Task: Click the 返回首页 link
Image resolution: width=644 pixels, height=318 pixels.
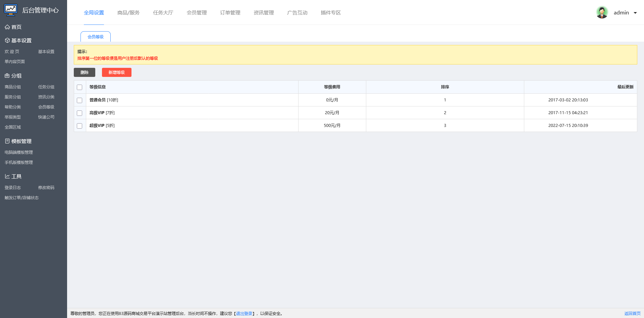Action: point(633,314)
